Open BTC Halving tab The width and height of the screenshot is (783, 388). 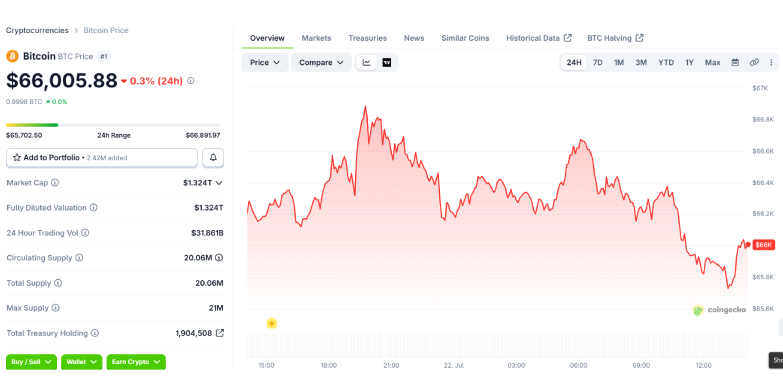coord(615,38)
